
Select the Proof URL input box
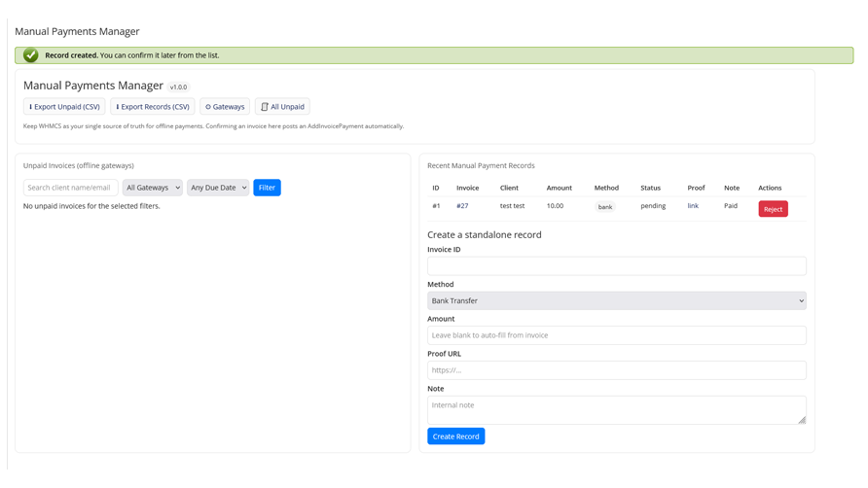pyautogui.click(x=616, y=370)
